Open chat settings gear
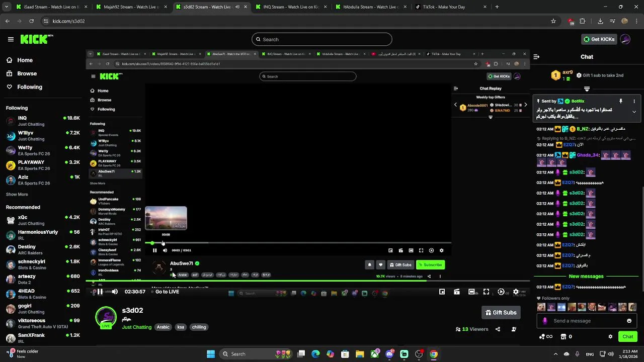 [x=610, y=337]
